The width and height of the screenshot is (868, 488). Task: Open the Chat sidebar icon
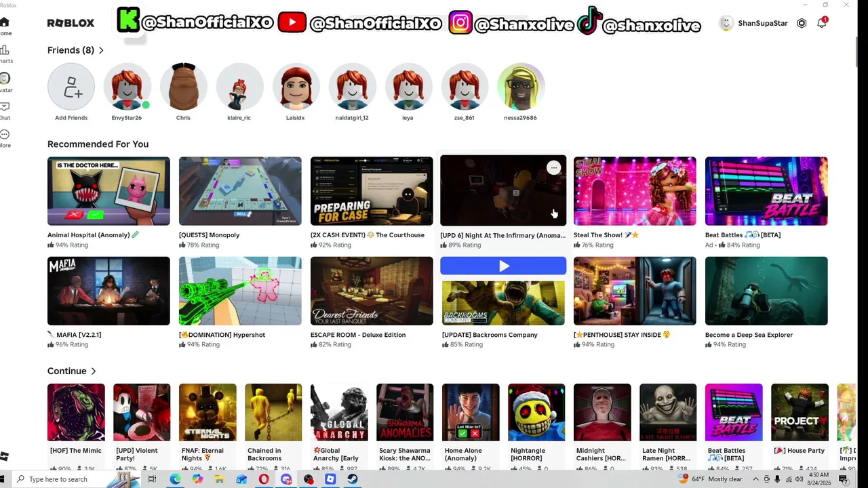coord(4,106)
